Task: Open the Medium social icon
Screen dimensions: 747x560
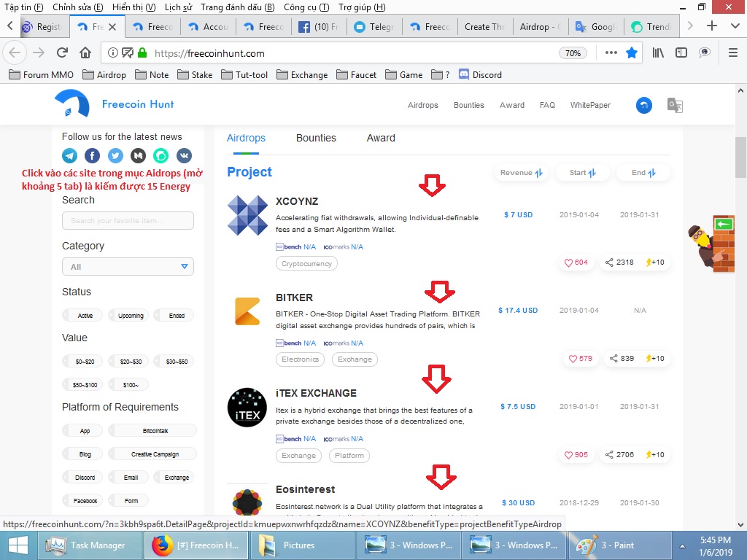Action: point(138,156)
